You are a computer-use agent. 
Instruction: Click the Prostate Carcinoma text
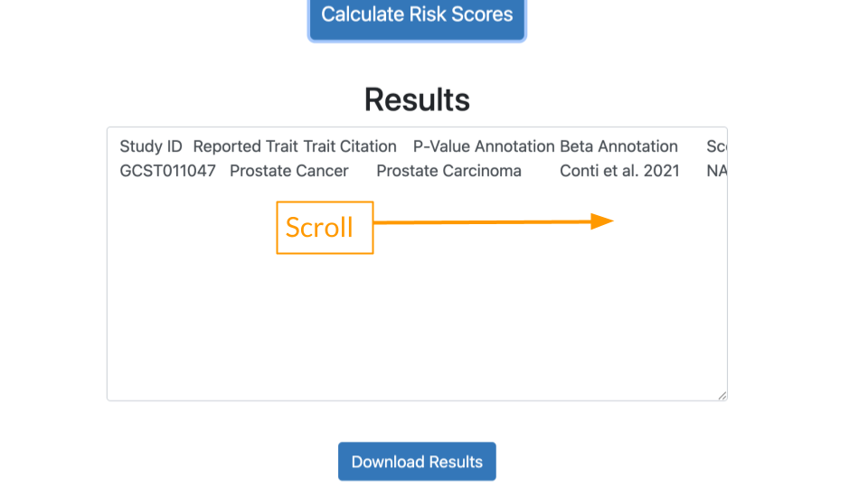(449, 171)
